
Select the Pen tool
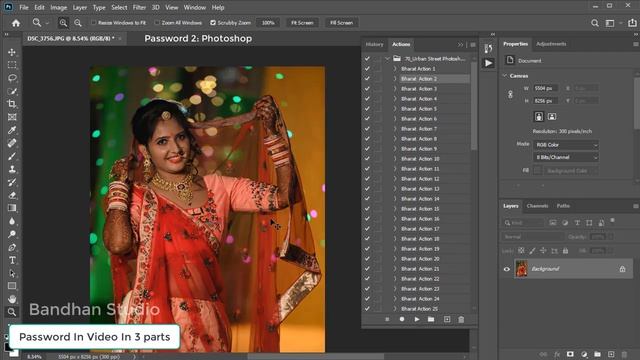(12, 247)
